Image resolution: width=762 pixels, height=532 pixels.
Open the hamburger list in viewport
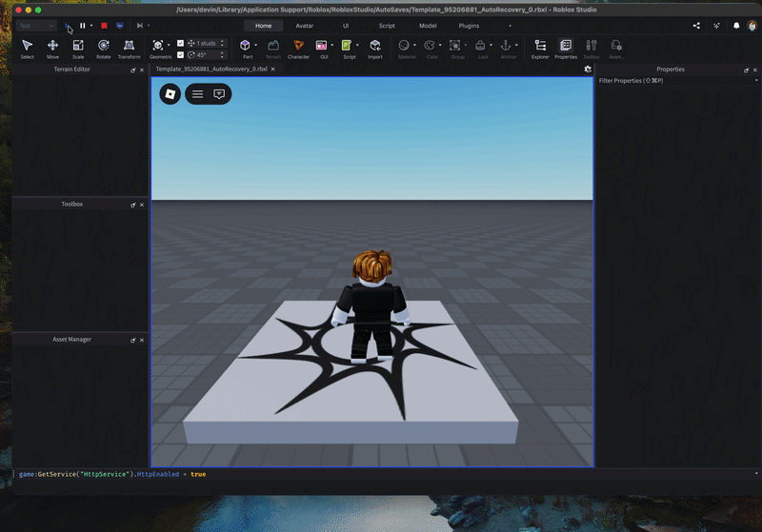(x=197, y=93)
